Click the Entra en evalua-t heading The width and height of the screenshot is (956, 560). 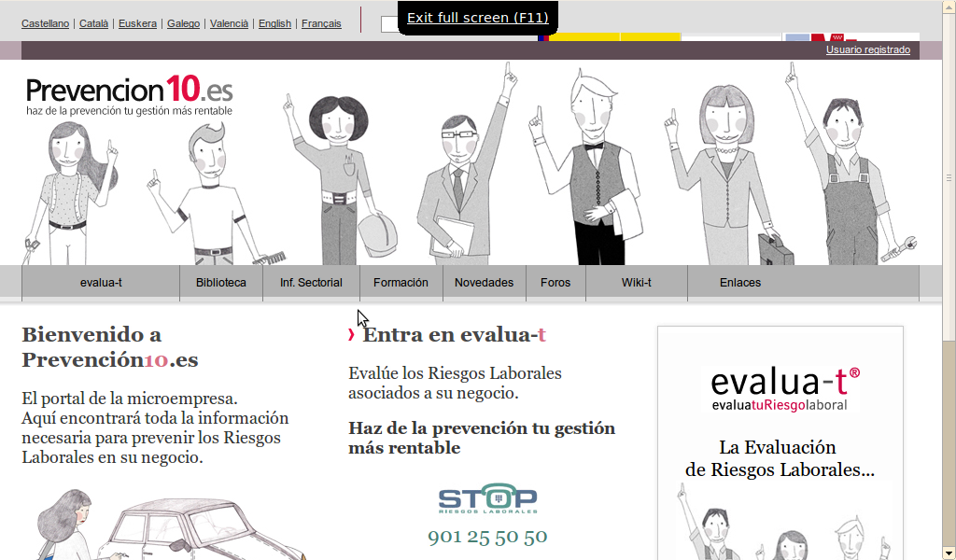(455, 334)
